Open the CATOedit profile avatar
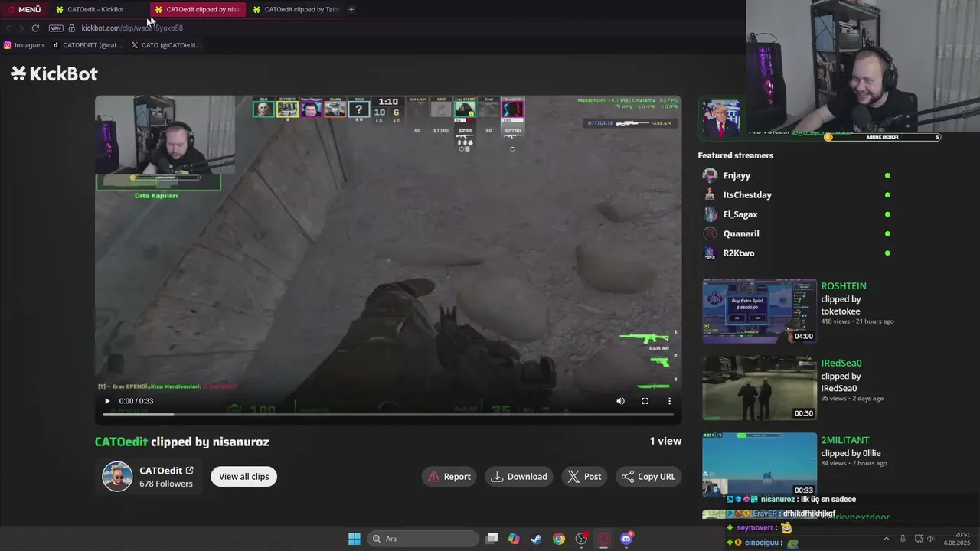This screenshot has height=551, width=980. (117, 476)
